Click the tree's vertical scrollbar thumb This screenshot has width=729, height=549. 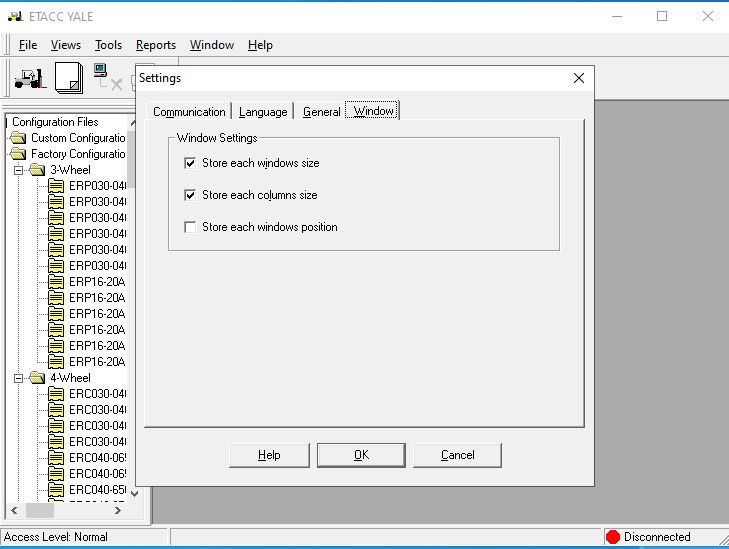(131, 159)
